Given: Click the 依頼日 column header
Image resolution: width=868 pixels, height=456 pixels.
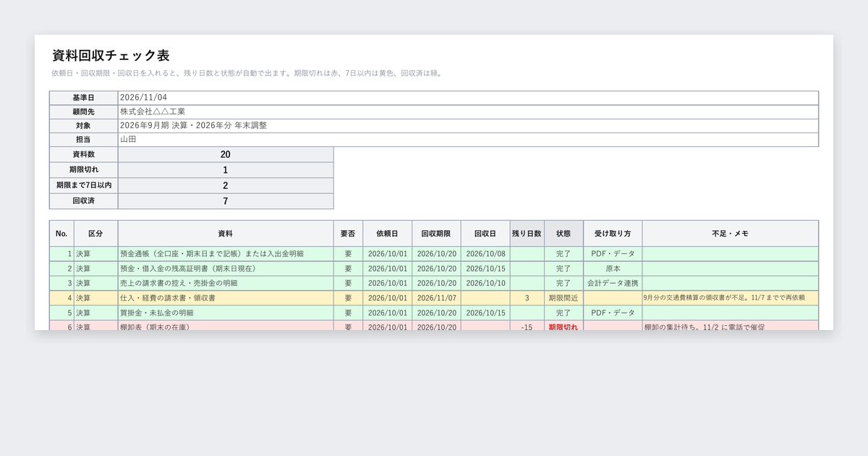Looking at the screenshot, I should pyautogui.click(x=388, y=234).
